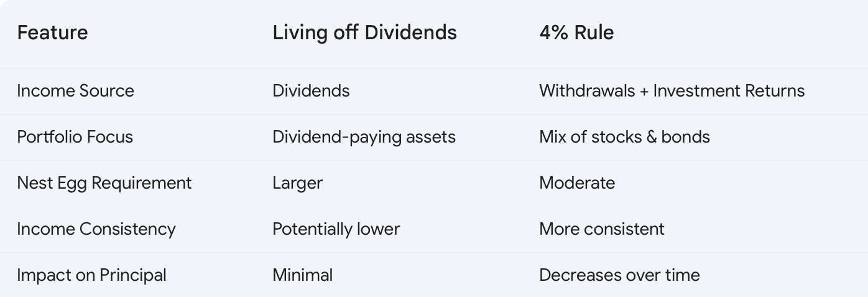Click the Minimal cell
Viewport: 868px width, 297px height.
coord(302,275)
